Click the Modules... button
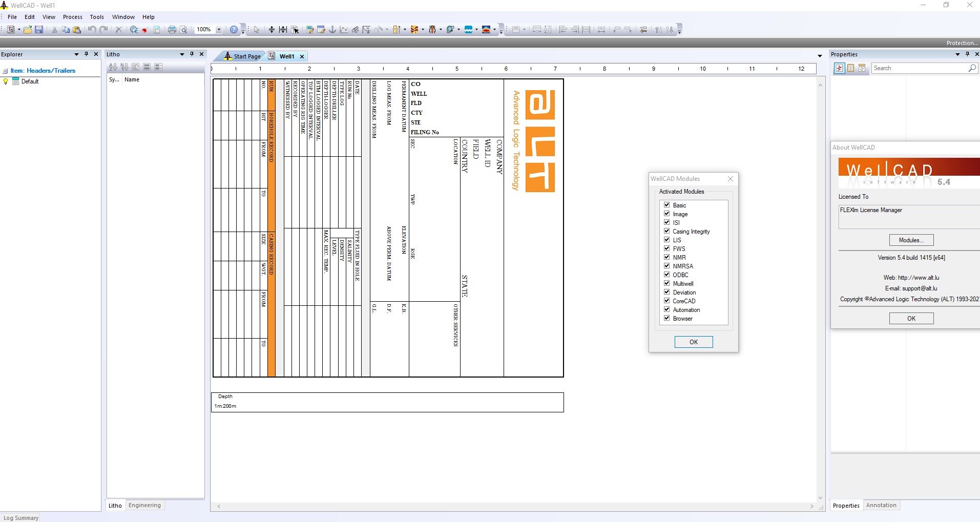Screen dimensions: 980x522 pyautogui.click(x=911, y=240)
